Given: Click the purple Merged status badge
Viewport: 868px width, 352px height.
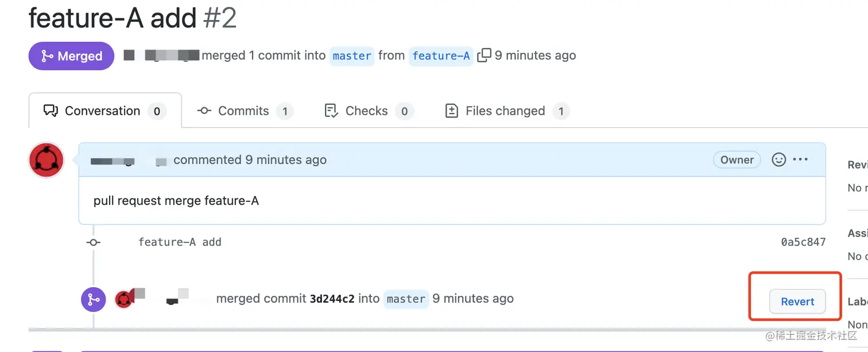Looking at the screenshot, I should 71,56.
